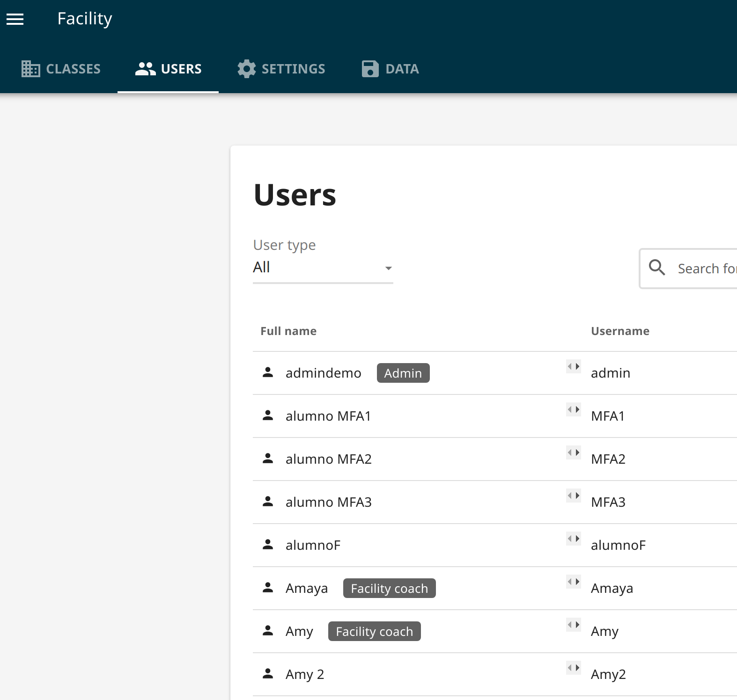Click the Facility coach badge next to Amy
The height and width of the screenshot is (700, 737).
pyautogui.click(x=375, y=631)
